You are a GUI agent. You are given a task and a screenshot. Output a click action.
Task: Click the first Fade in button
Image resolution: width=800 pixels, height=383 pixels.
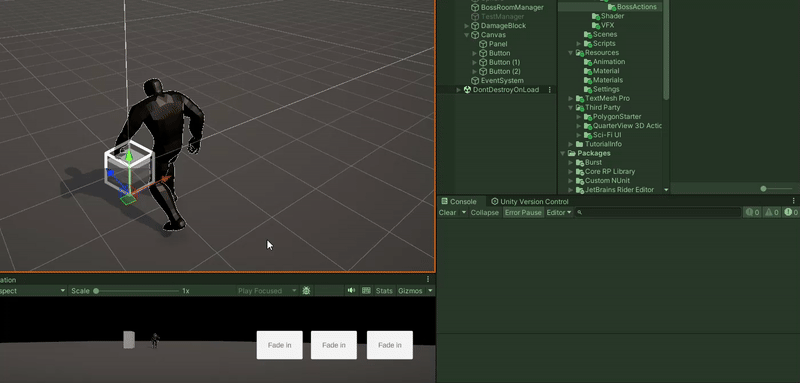pos(280,345)
